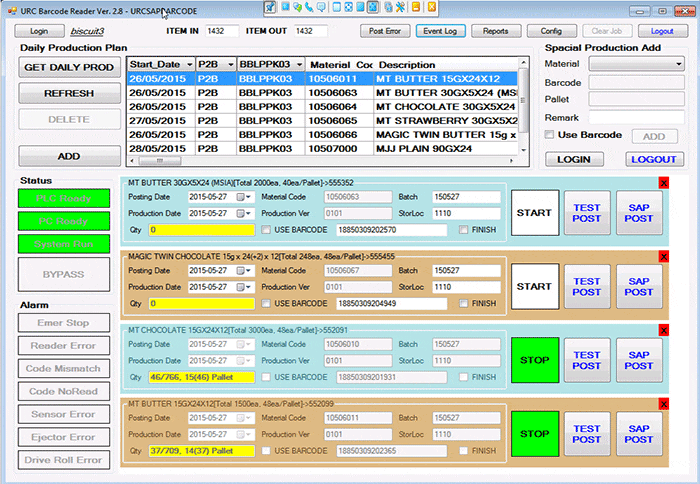Open the chat icon with the green tag

point(297,7)
